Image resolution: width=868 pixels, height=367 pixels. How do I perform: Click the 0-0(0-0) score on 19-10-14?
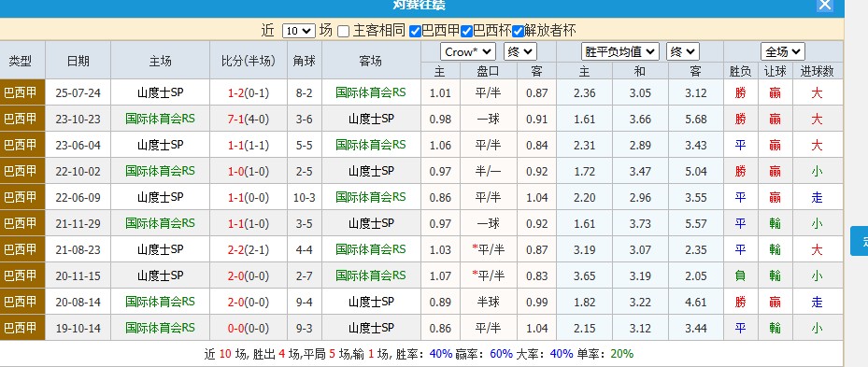click(x=248, y=329)
